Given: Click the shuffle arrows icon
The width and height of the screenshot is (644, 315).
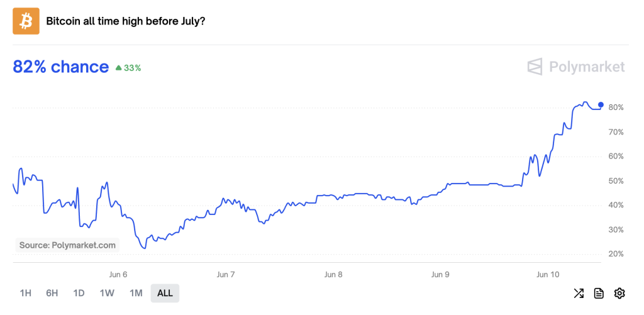Looking at the screenshot, I should point(579,293).
